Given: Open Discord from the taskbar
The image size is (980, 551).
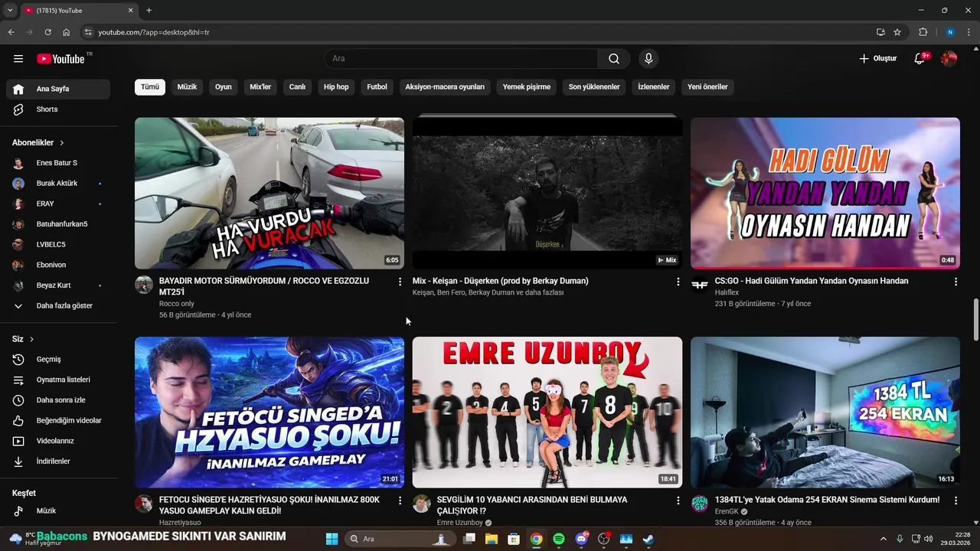Looking at the screenshot, I should pyautogui.click(x=581, y=539).
